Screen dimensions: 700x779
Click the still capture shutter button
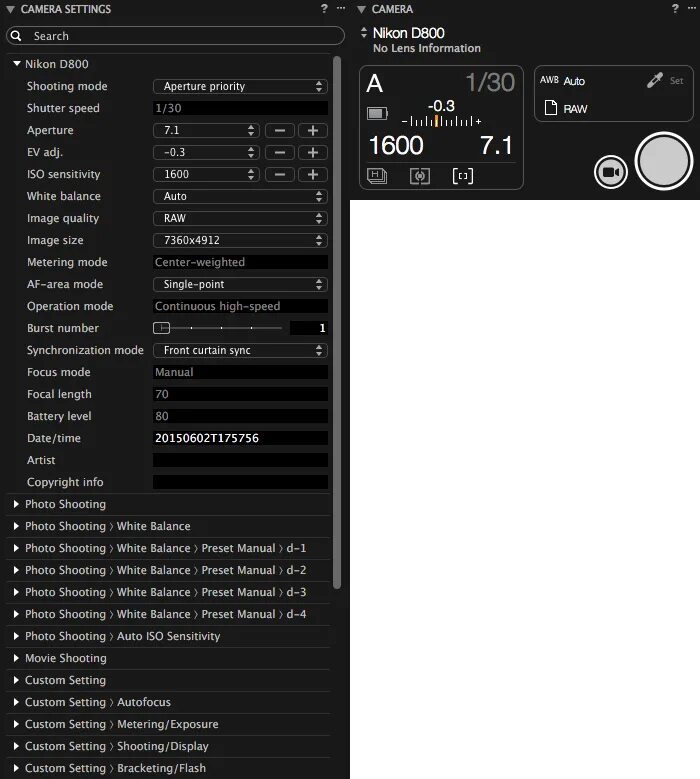(664, 160)
